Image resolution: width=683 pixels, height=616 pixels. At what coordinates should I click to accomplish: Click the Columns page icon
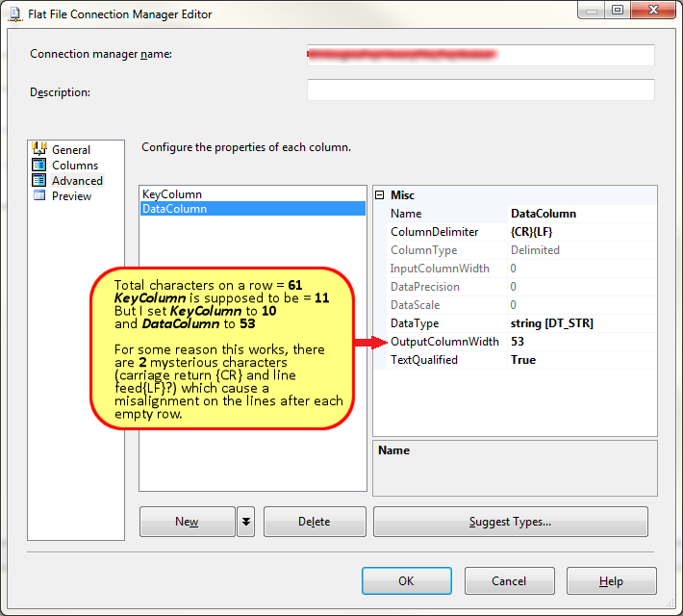(x=39, y=165)
